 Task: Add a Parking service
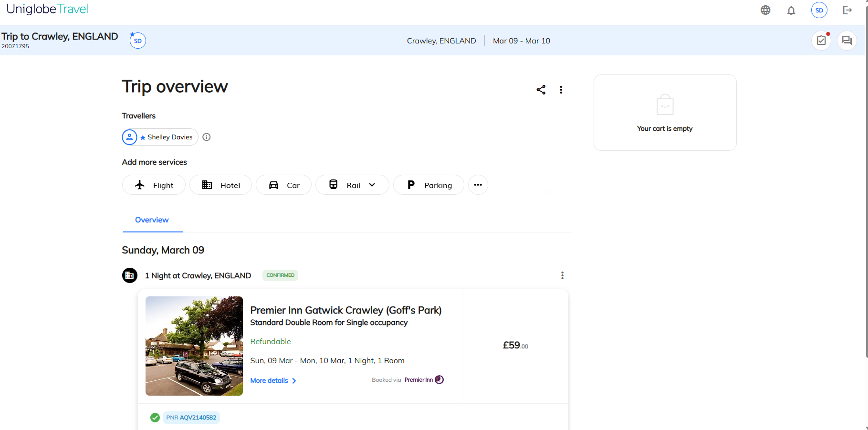[429, 185]
